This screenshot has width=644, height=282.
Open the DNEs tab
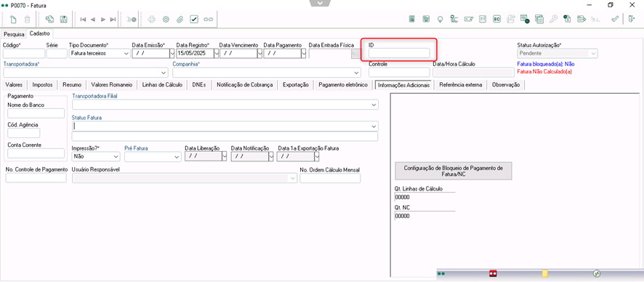pos(199,85)
